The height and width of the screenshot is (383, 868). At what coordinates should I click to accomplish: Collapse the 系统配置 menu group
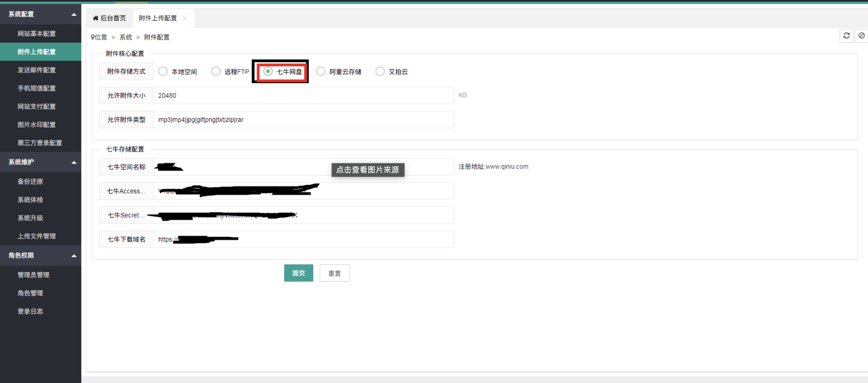[74, 14]
